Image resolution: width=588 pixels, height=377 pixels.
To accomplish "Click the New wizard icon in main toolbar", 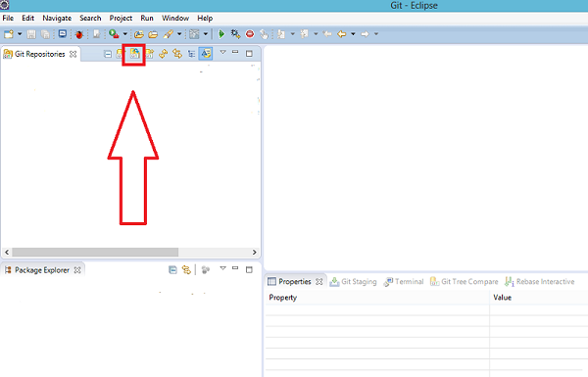I will pos(9,34).
